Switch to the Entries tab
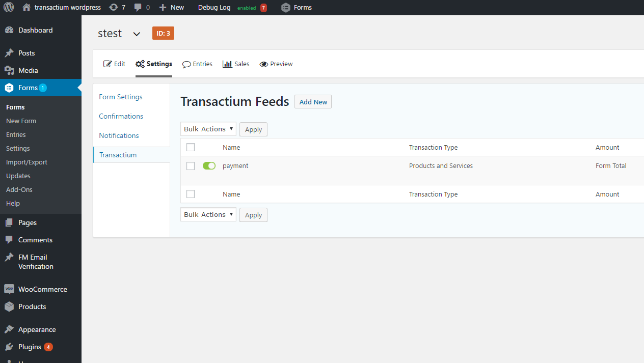Viewport: 644px width, 363px height. (198, 64)
